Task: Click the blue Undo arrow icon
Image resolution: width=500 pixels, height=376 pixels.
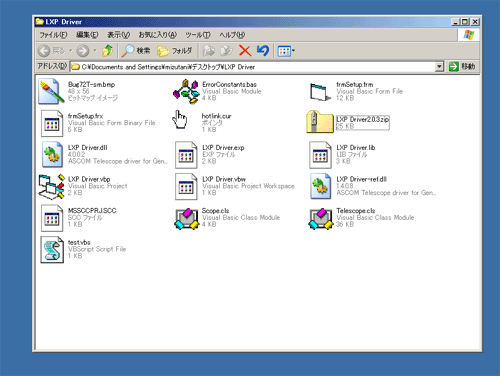Action: 263,51
